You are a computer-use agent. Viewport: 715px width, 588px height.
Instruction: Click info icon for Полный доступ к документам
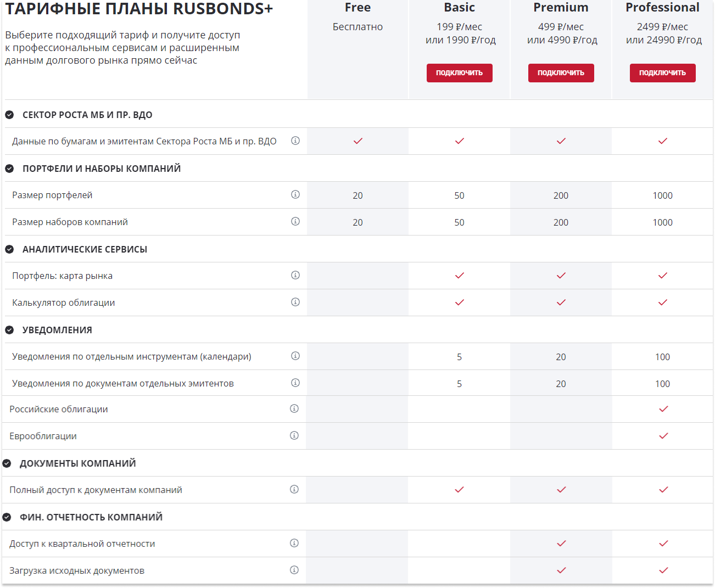tap(294, 489)
